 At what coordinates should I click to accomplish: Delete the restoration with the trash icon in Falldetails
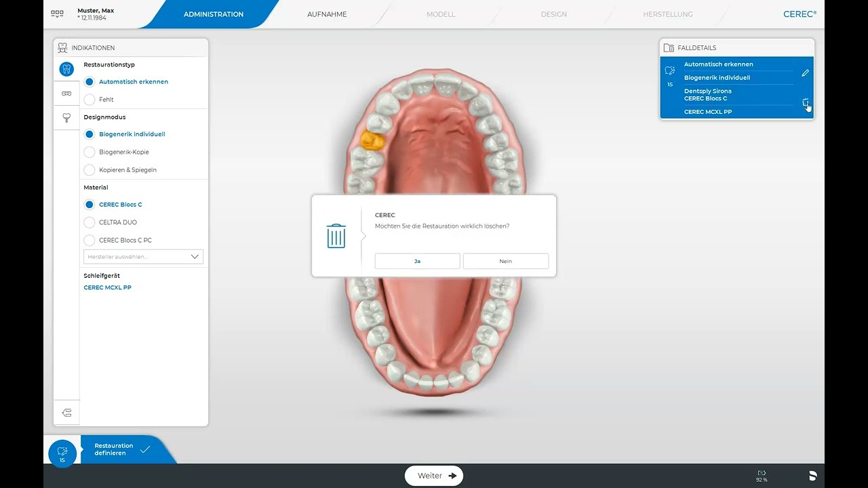pos(805,103)
